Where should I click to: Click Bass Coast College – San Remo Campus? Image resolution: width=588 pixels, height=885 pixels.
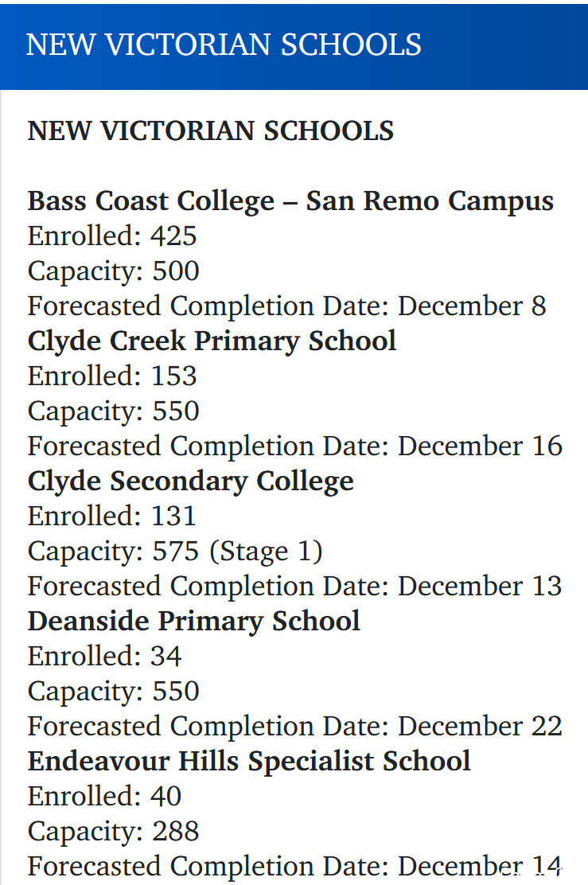tap(290, 202)
